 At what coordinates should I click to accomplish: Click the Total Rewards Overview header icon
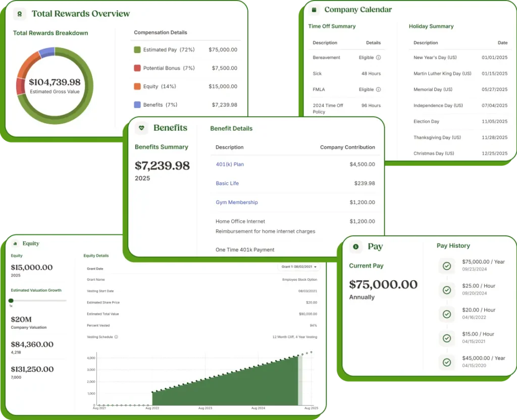[x=20, y=14]
